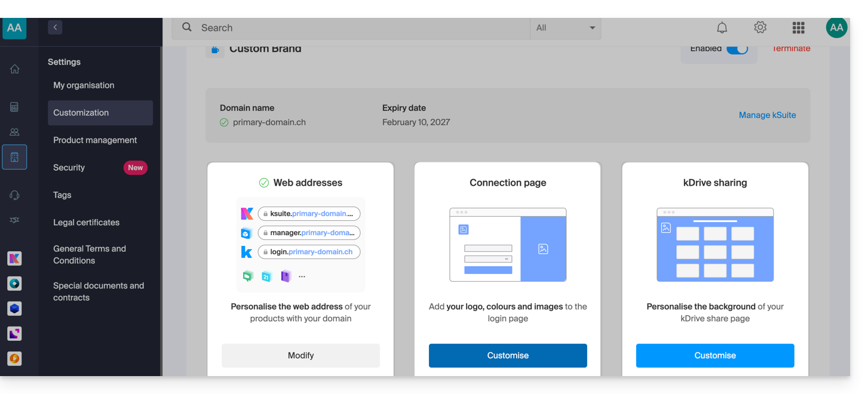Click the Manage kSuite link
This screenshot has width=868, height=394.
tap(767, 115)
